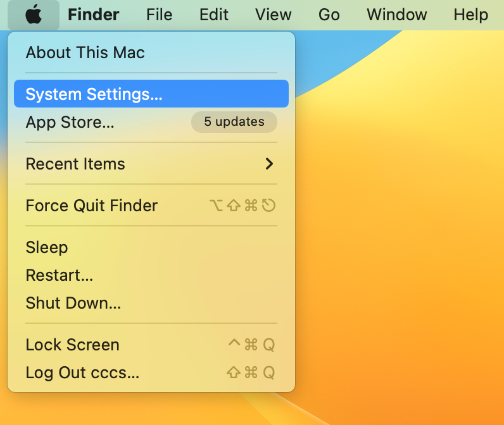The image size is (504, 425).
Task: Choose Lock Screen
Action: [72, 345]
